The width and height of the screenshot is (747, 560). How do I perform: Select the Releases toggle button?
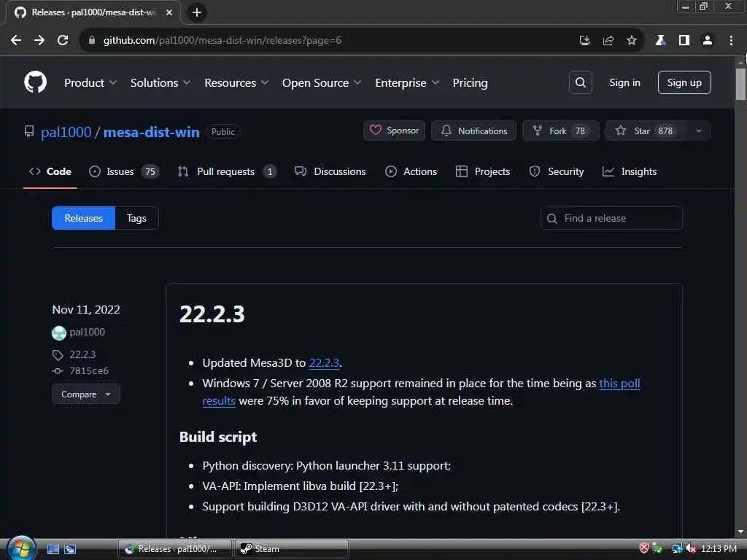pos(83,218)
